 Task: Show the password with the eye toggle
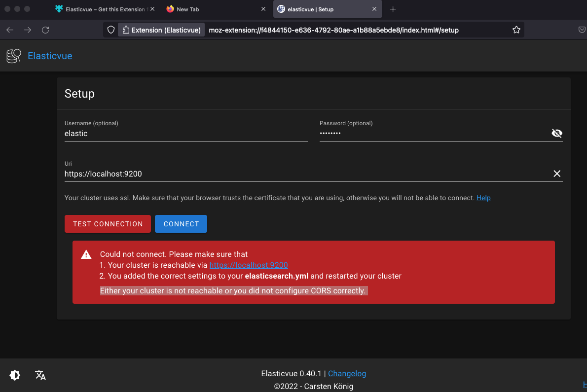(x=557, y=133)
